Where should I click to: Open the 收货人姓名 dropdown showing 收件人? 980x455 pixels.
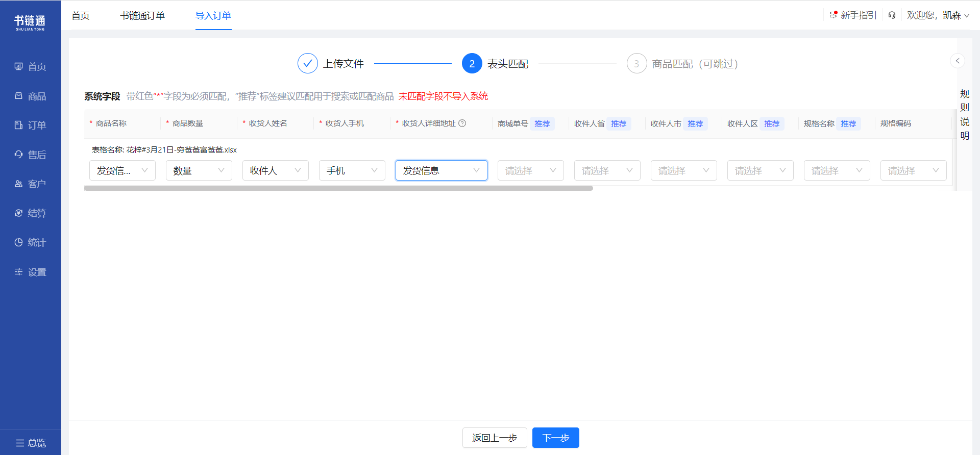(276, 170)
